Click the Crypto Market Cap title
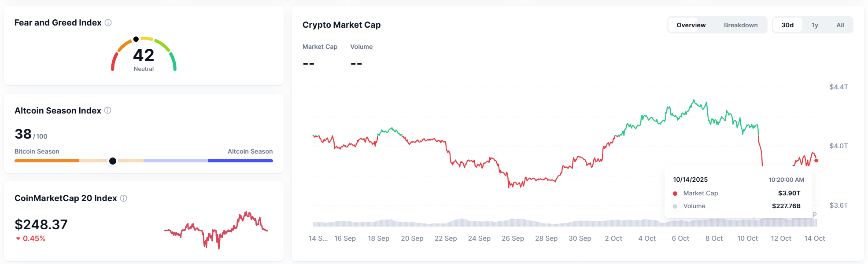Viewport: 868px width, 264px height. [341, 25]
